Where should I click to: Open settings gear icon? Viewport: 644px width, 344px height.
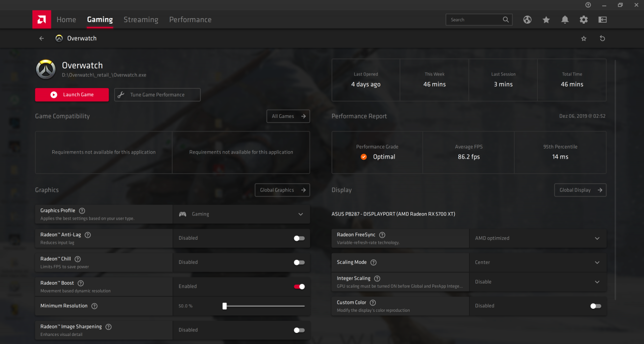pyautogui.click(x=584, y=20)
